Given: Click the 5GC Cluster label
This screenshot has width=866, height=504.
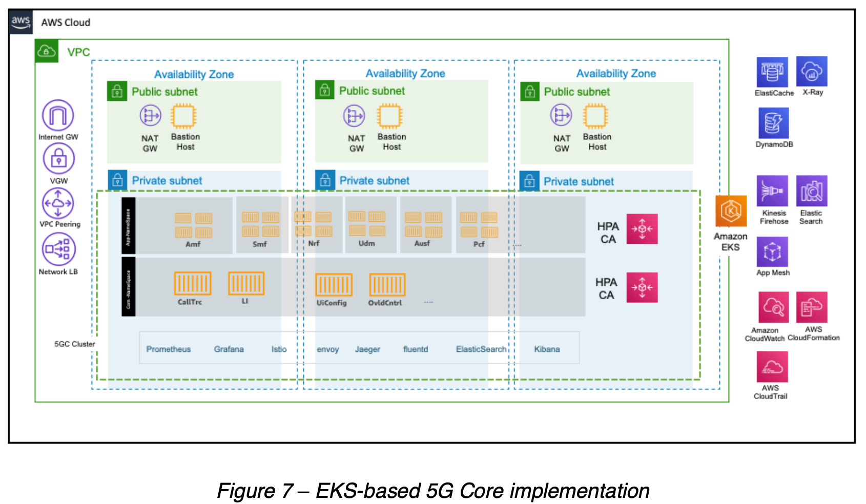Looking at the screenshot, I should [x=75, y=344].
